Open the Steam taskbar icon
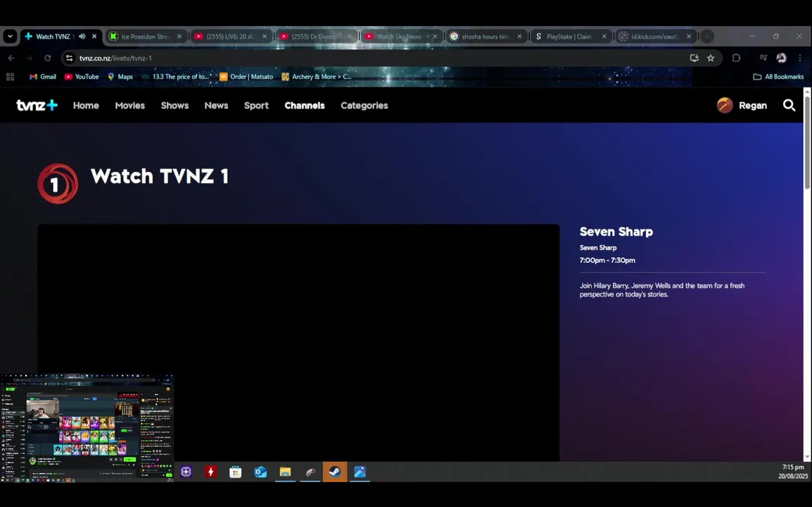This screenshot has width=812, height=507. click(x=335, y=472)
